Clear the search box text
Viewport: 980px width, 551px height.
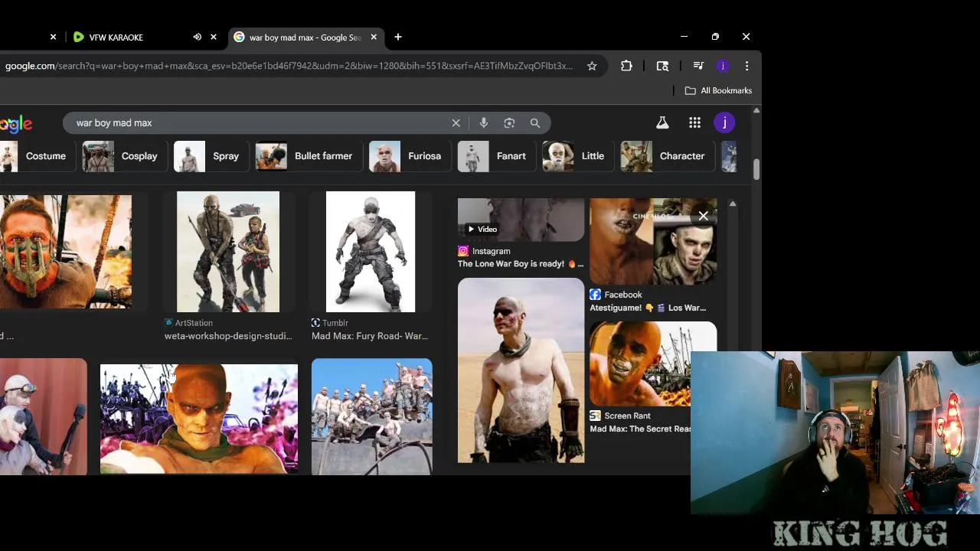(456, 123)
